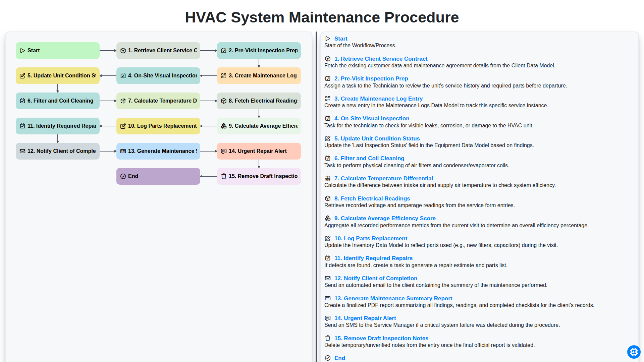644x362 pixels.
Task: Click the check-circle icon in End node
Action: (x=123, y=176)
